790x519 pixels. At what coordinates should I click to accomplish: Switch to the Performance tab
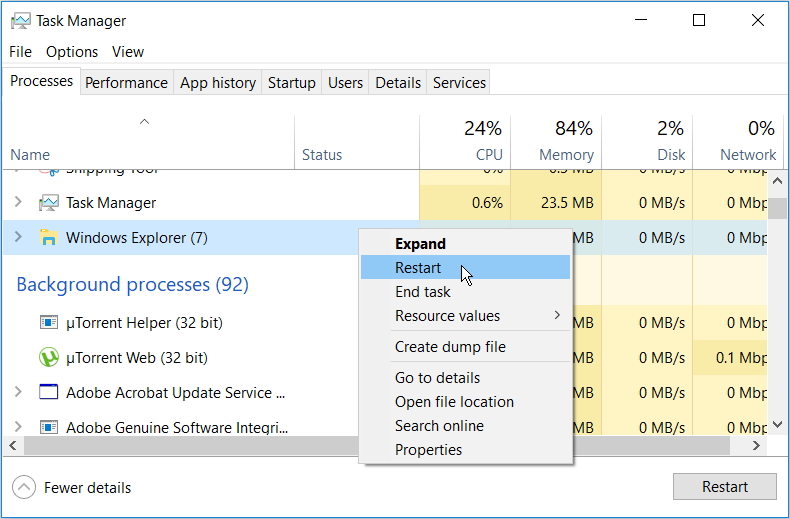pos(126,83)
